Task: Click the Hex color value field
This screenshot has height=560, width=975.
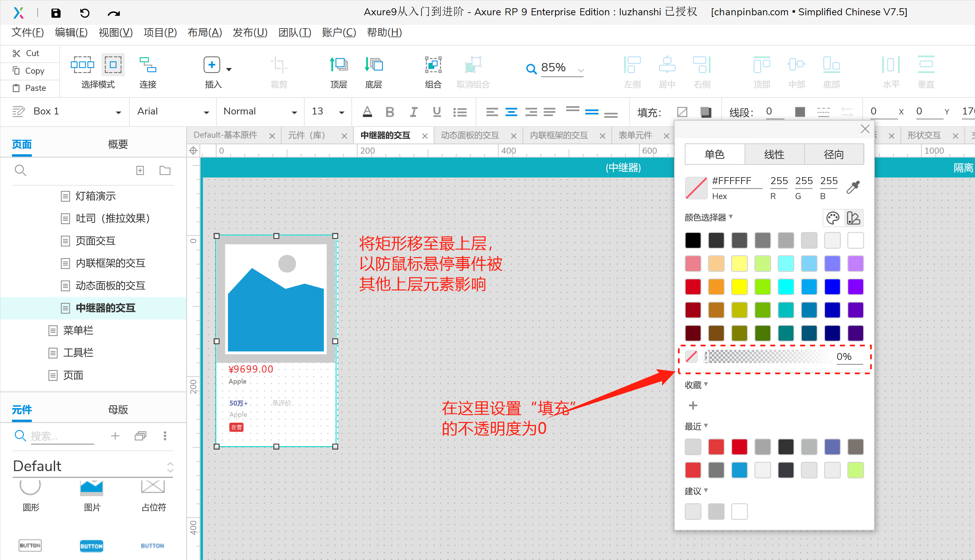Action: (x=736, y=181)
